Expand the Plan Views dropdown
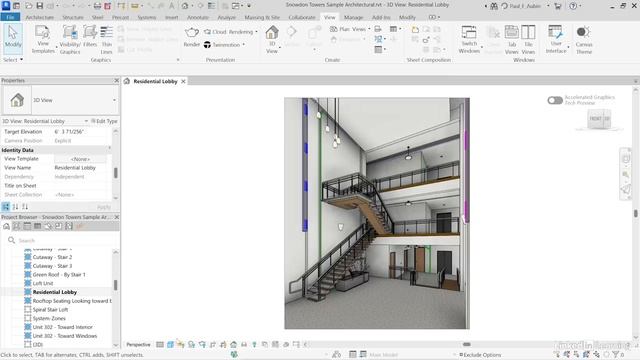The height and width of the screenshot is (360, 640). (369, 29)
